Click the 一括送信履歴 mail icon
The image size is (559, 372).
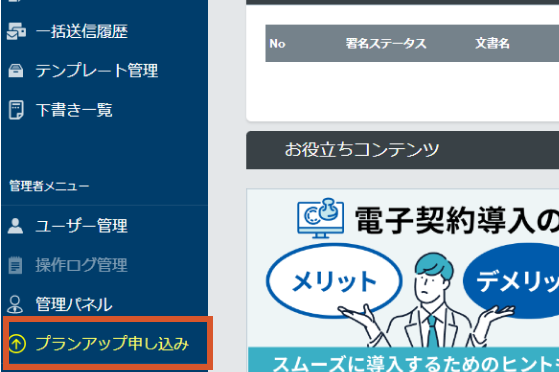point(16,31)
